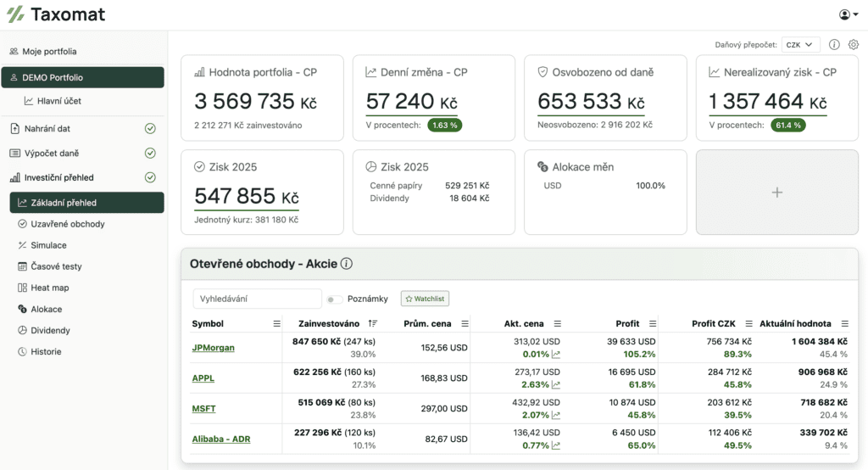Open the settings gear icon
This screenshot has width=868, height=470.
click(x=854, y=45)
